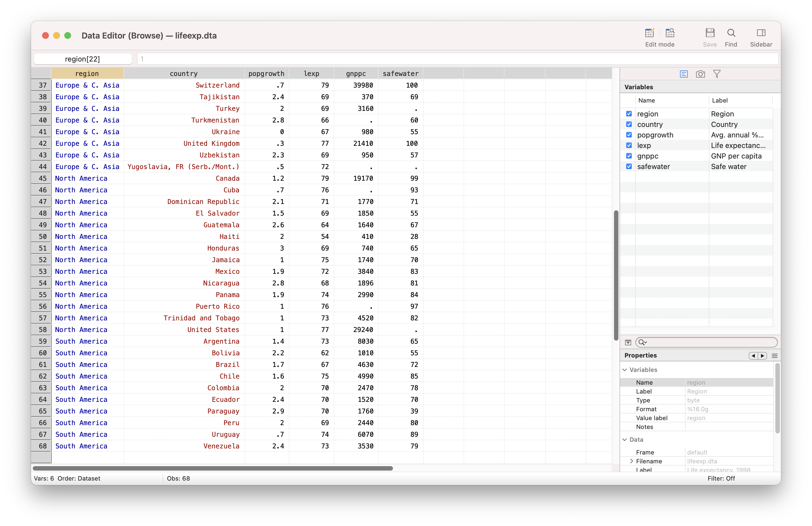This screenshot has height=526, width=812.
Task: Click the variables search field
Action: (x=706, y=342)
